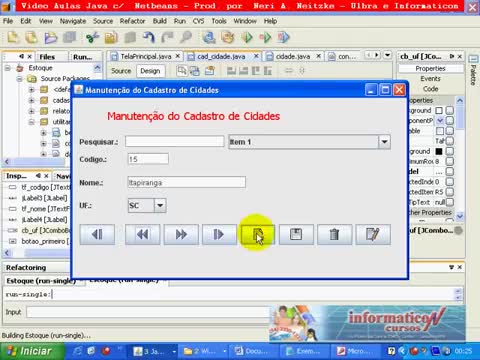480x360 pixels.
Task: Open componentPopupMenu property dropdown
Action: tap(440, 120)
